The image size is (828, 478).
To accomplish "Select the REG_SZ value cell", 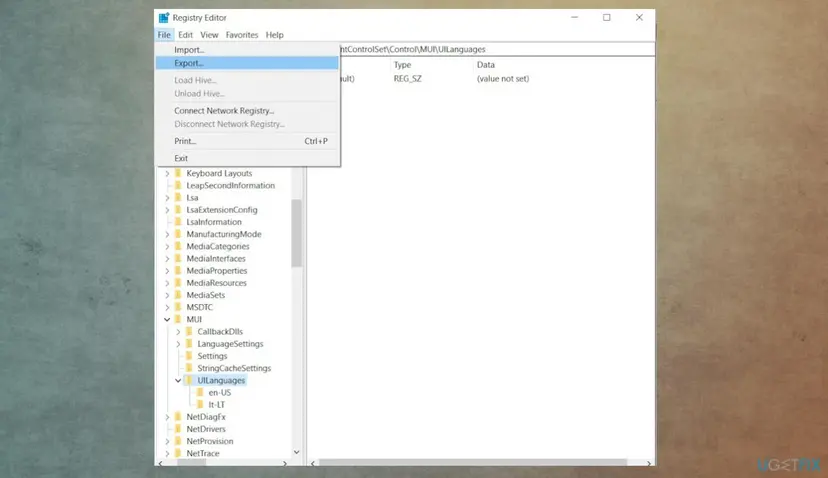I will click(408, 79).
